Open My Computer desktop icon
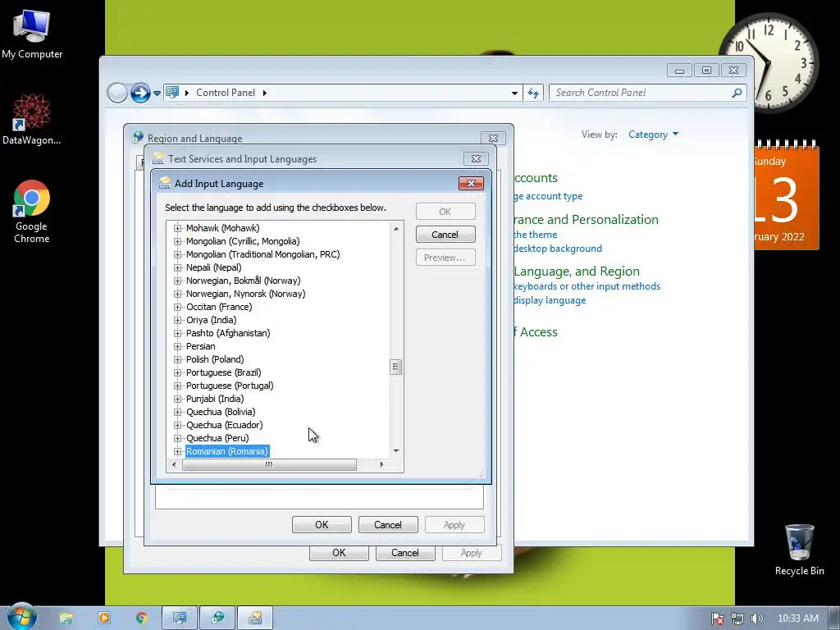 32,34
